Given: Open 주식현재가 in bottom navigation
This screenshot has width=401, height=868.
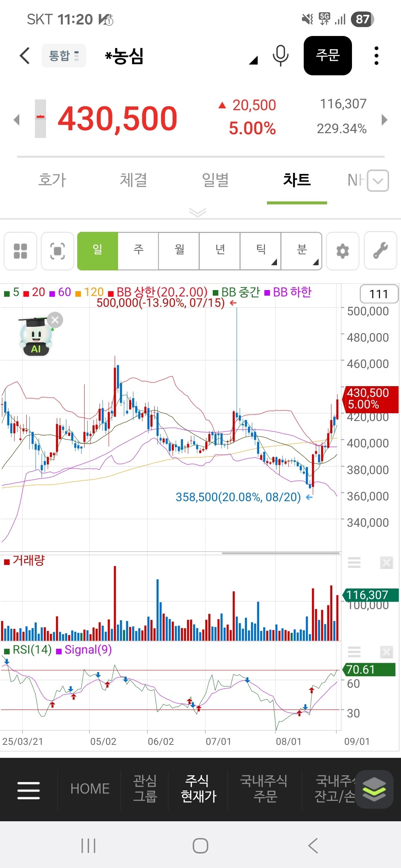Looking at the screenshot, I should click(x=198, y=789).
